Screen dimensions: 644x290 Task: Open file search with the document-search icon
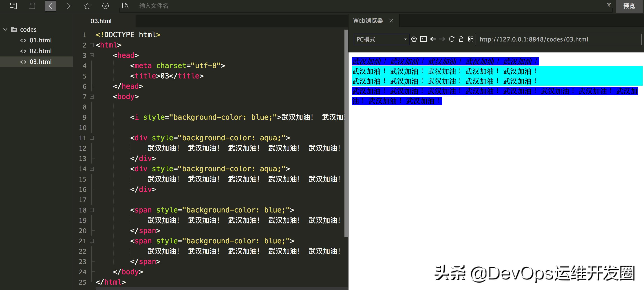(x=125, y=6)
